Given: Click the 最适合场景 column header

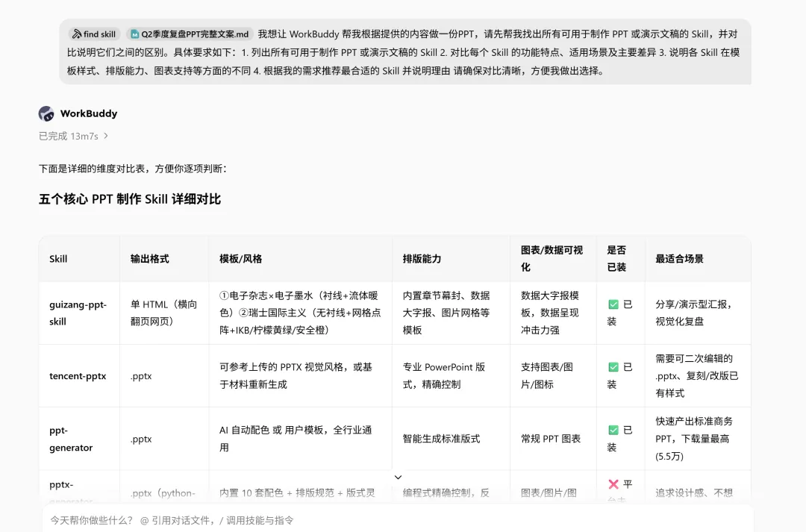Looking at the screenshot, I should point(698,259).
